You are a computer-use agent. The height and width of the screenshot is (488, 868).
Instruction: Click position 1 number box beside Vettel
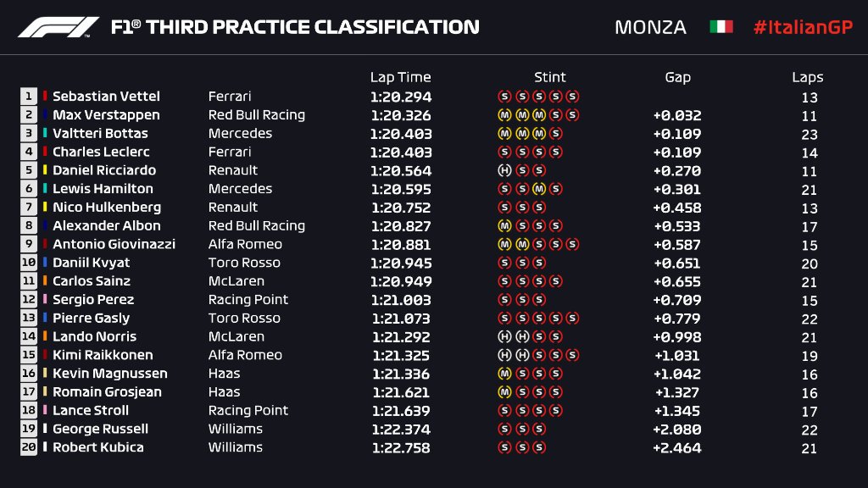point(29,97)
